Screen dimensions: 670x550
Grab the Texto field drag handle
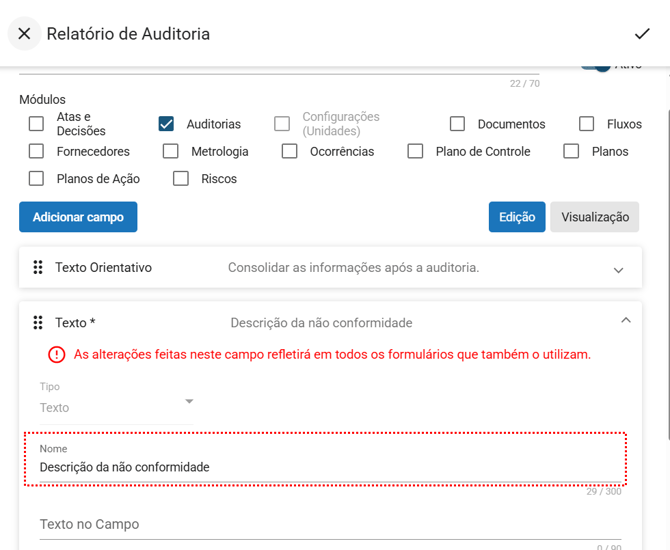click(38, 323)
